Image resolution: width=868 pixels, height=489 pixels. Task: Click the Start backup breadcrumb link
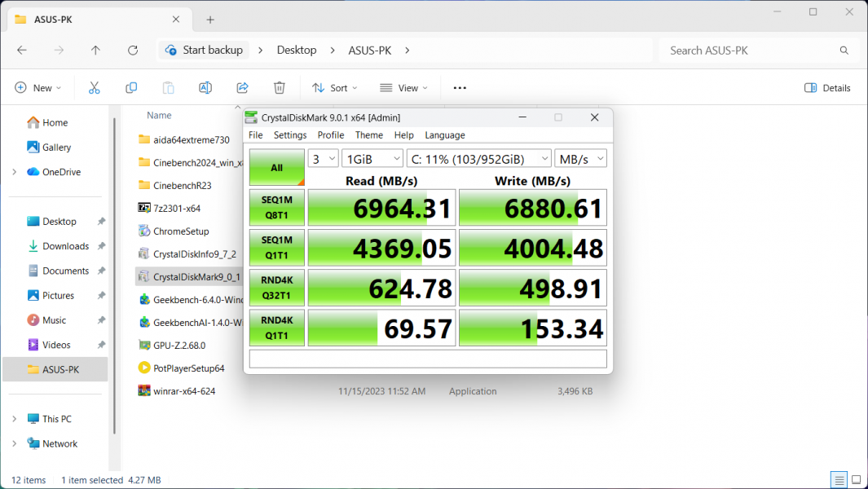211,50
